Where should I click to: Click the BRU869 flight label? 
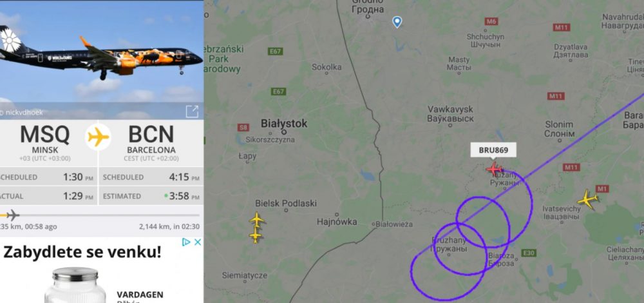coord(493,150)
